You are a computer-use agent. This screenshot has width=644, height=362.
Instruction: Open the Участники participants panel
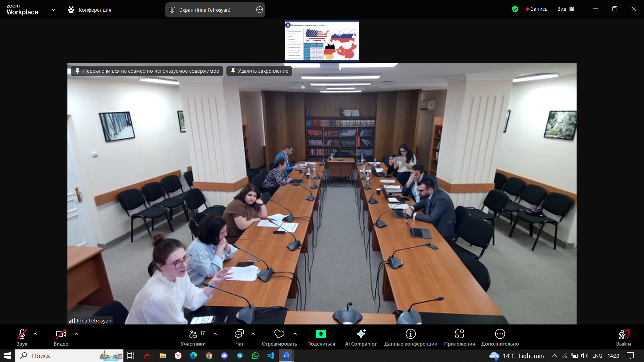(x=193, y=337)
